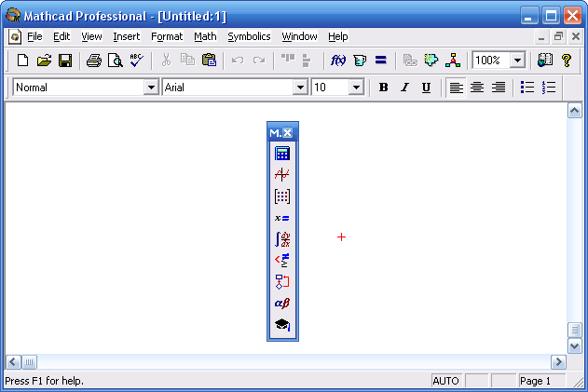Click the AUTO status bar indicator
588x392 pixels.
pos(445,381)
